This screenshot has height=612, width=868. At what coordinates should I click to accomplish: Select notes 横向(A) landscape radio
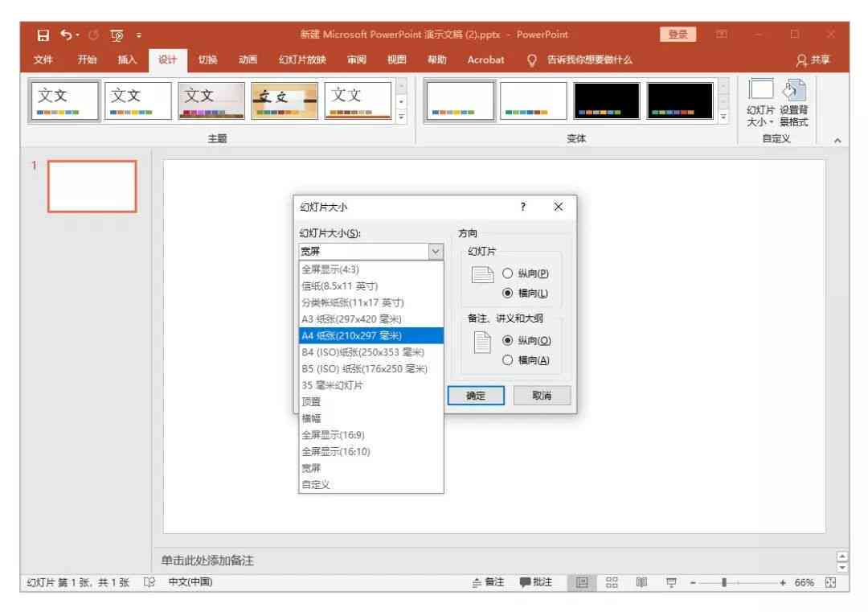(507, 360)
